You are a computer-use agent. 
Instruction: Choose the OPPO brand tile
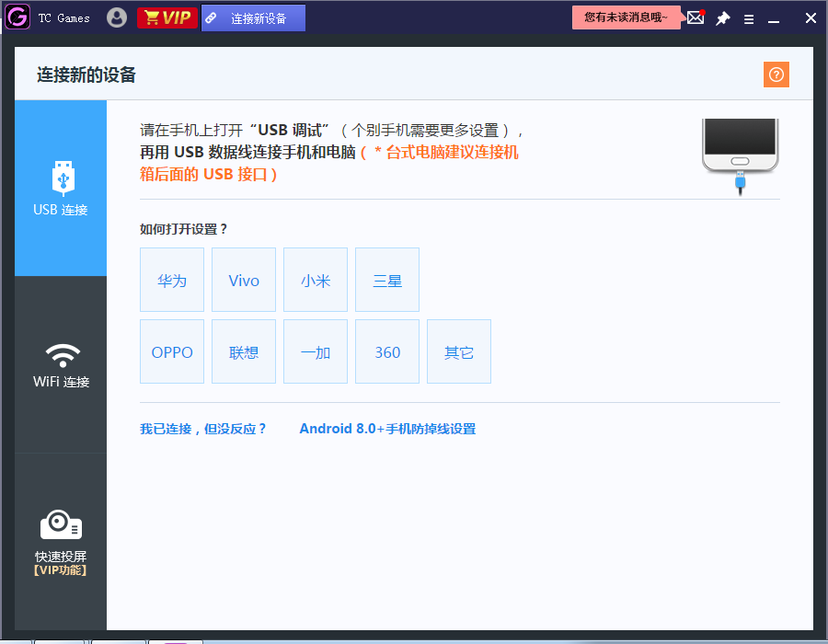pos(172,351)
